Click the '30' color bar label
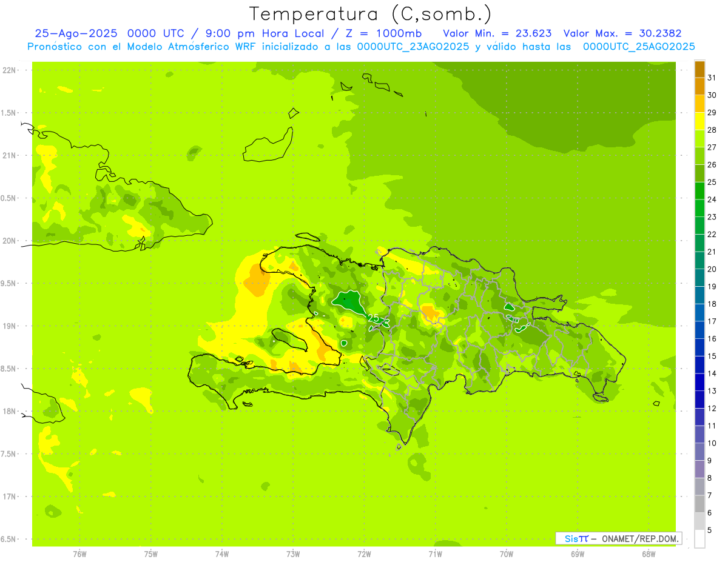728x562 pixels. 712,95
